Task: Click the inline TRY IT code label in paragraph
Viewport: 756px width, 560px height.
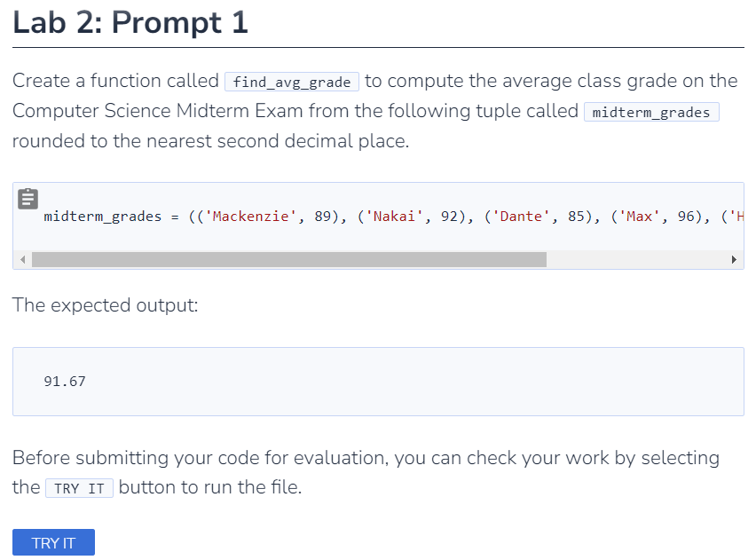Action: click(x=80, y=488)
